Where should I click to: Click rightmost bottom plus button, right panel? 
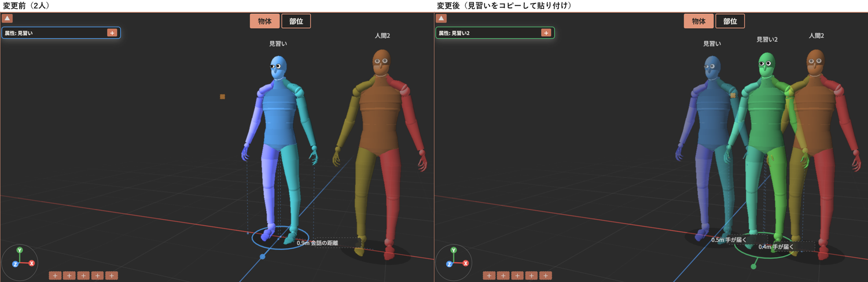click(x=546, y=276)
